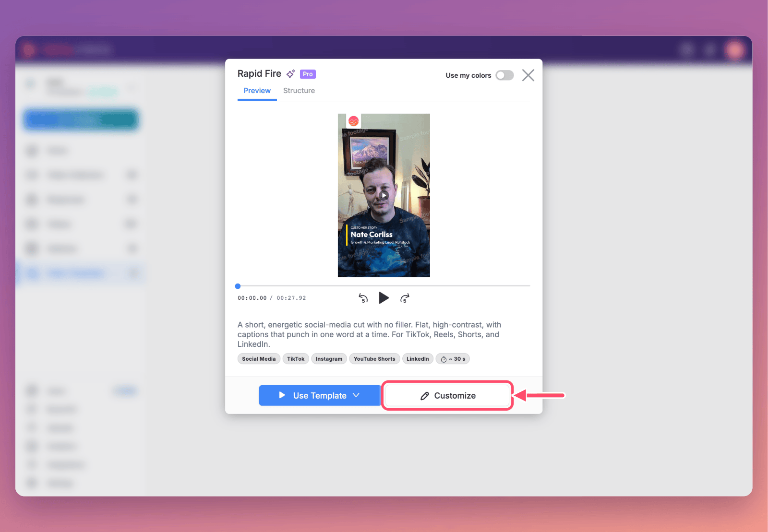Play the video from thumbnail overlay
This screenshot has width=768, height=532.
[x=384, y=195]
